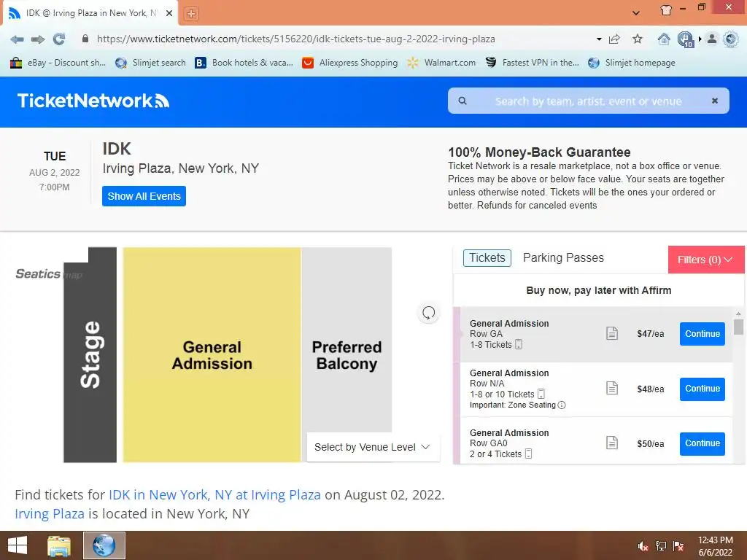The image size is (747, 560).
Task: Click Show All Events button
Action: (x=144, y=196)
